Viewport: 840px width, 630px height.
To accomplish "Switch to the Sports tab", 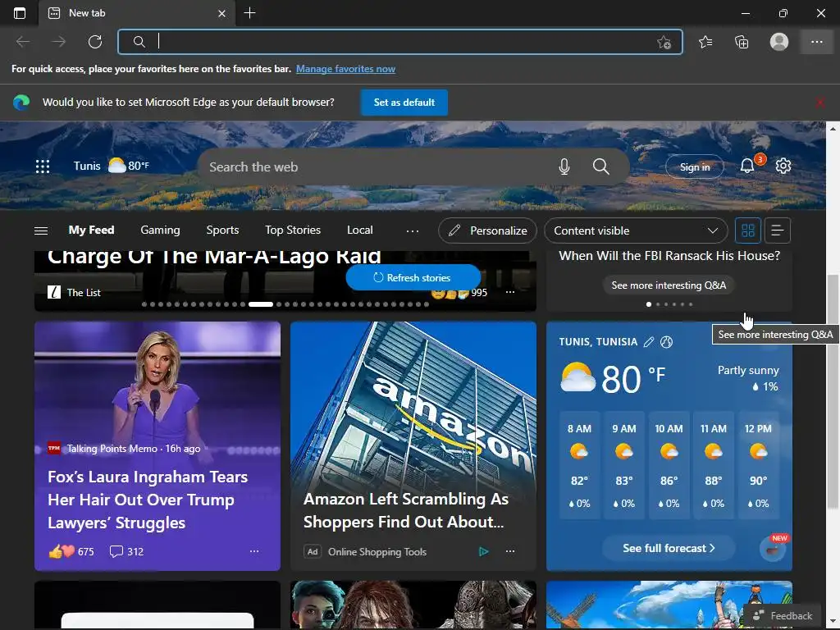I will [222, 230].
